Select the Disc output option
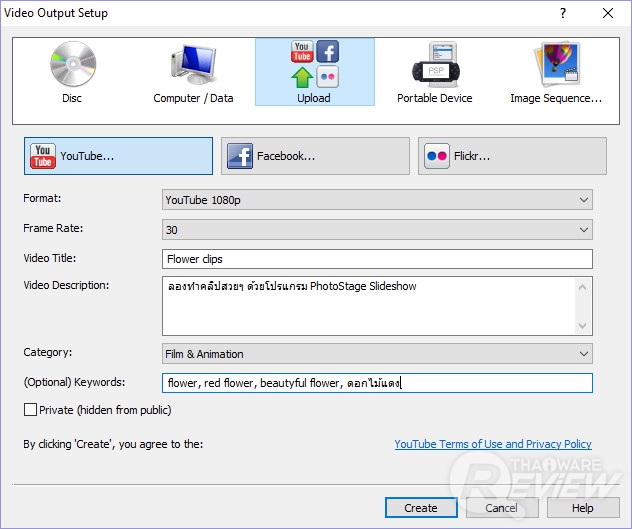The width and height of the screenshot is (632, 529). click(73, 73)
